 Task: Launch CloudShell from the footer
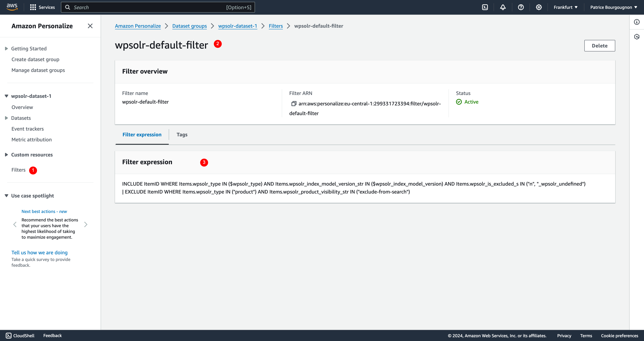pyautogui.click(x=20, y=335)
